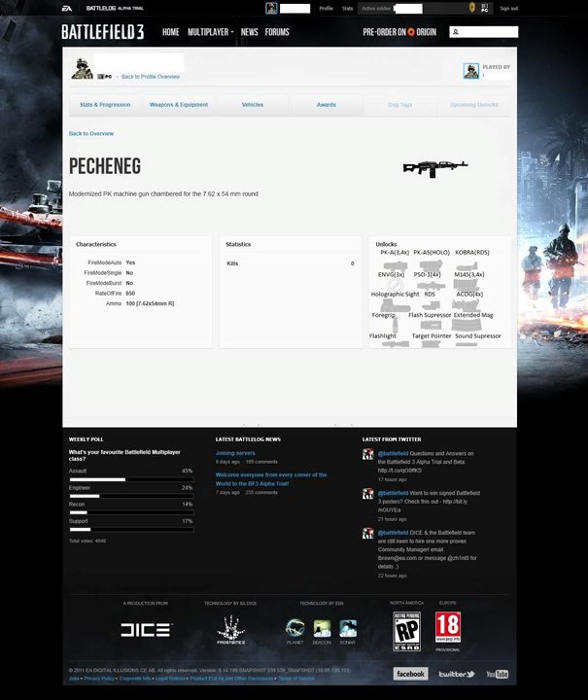The width and height of the screenshot is (588, 700).
Task: Click Back to Overview link
Action: coord(91,133)
